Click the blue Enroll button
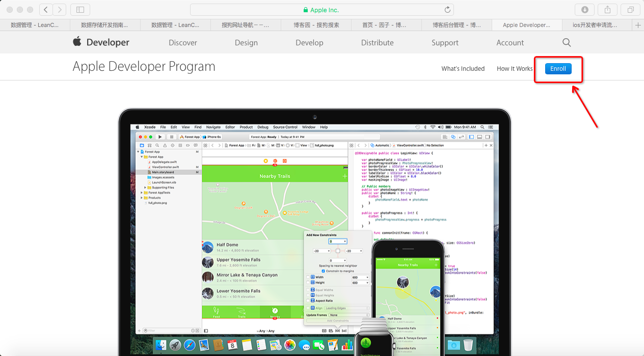Viewport: 644px width, 356px height. (558, 69)
